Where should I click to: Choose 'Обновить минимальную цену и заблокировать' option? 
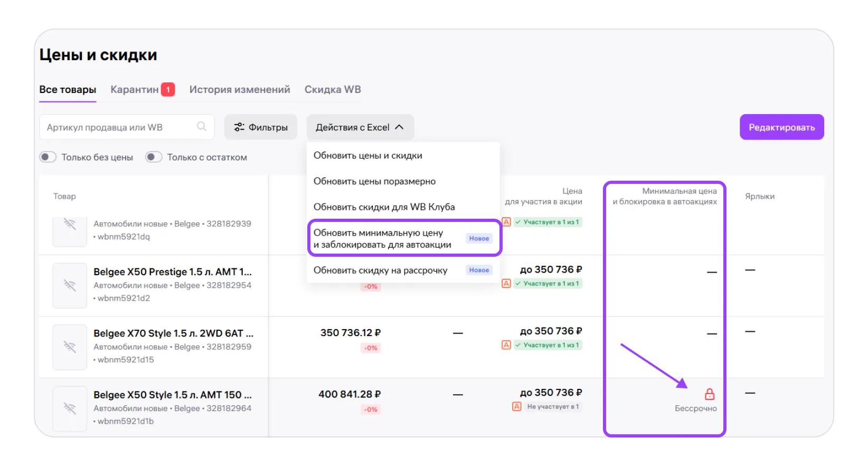pyautogui.click(x=382, y=238)
